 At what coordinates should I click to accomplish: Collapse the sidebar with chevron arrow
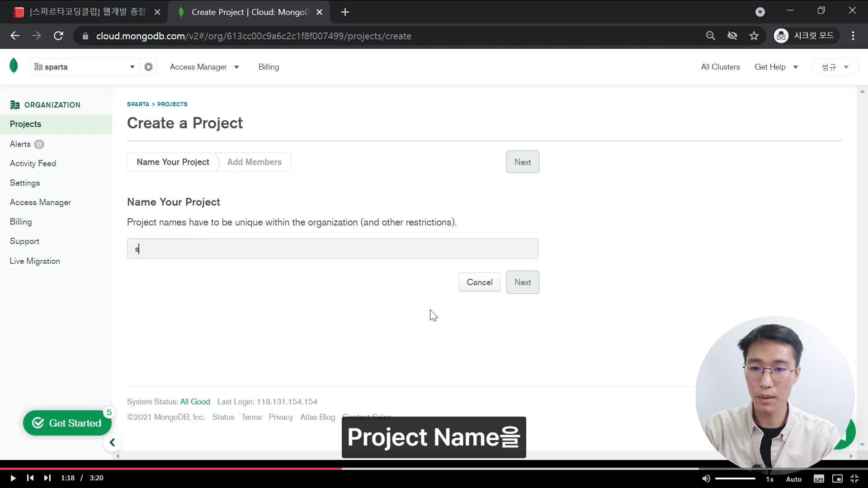click(112, 442)
